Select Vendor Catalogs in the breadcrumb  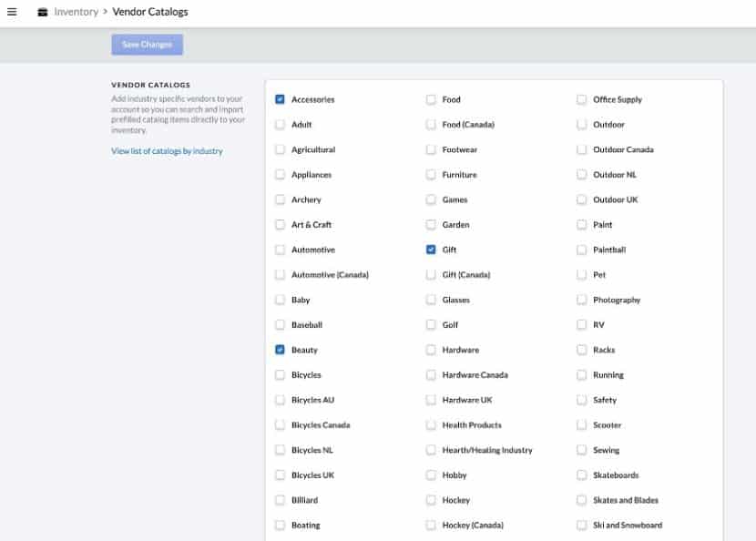[148, 12]
